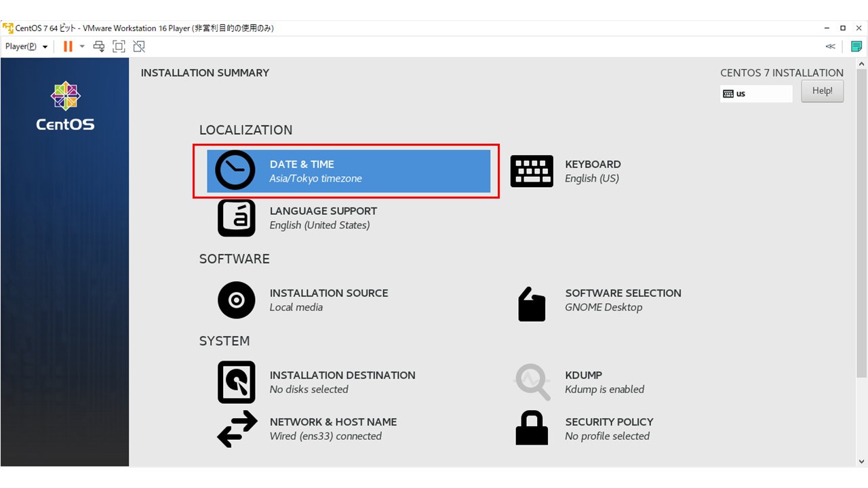Click the Network & Host Name arrows icon
The image size is (868, 488).
tap(237, 428)
